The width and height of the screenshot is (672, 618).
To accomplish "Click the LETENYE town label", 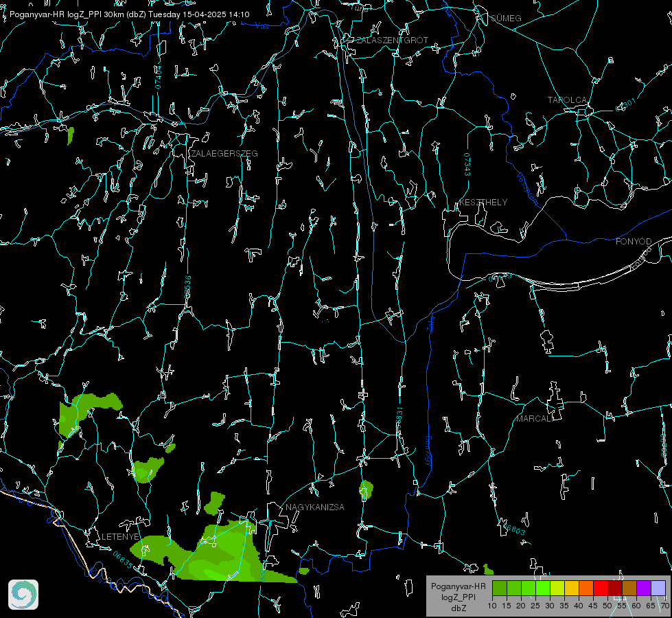I will [x=120, y=537].
